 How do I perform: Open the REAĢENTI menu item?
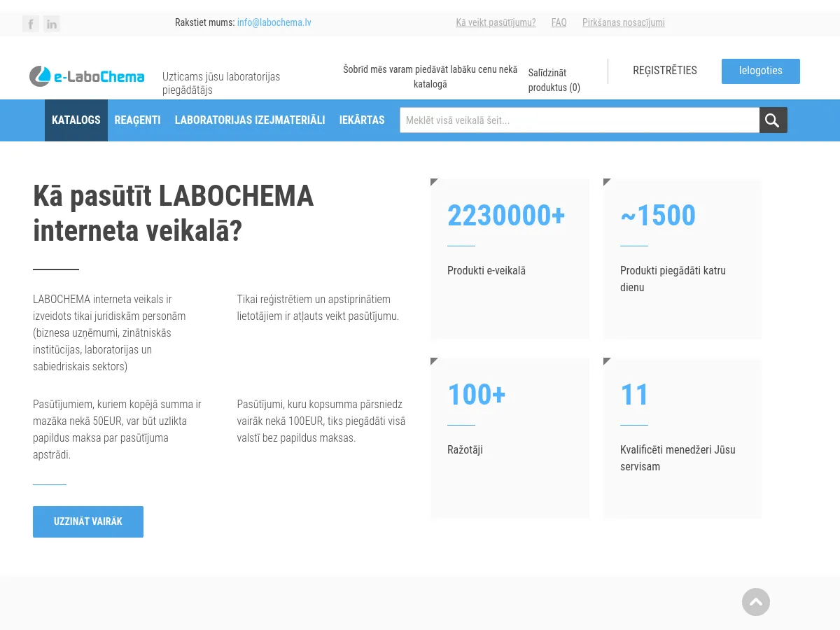138,120
